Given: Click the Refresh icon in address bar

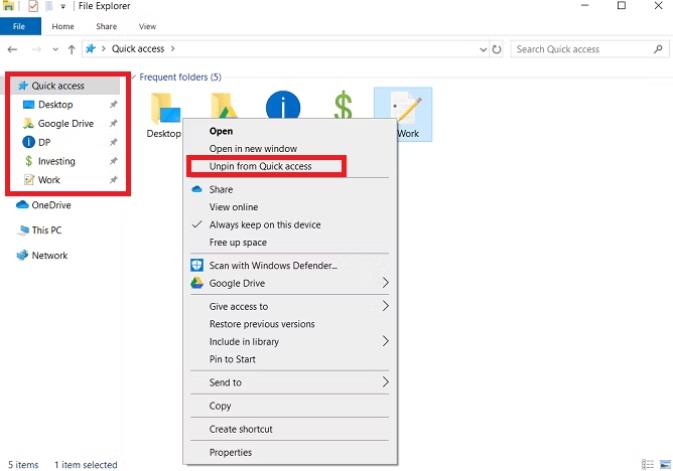Looking at the screenshot, I should click(497, 49).
